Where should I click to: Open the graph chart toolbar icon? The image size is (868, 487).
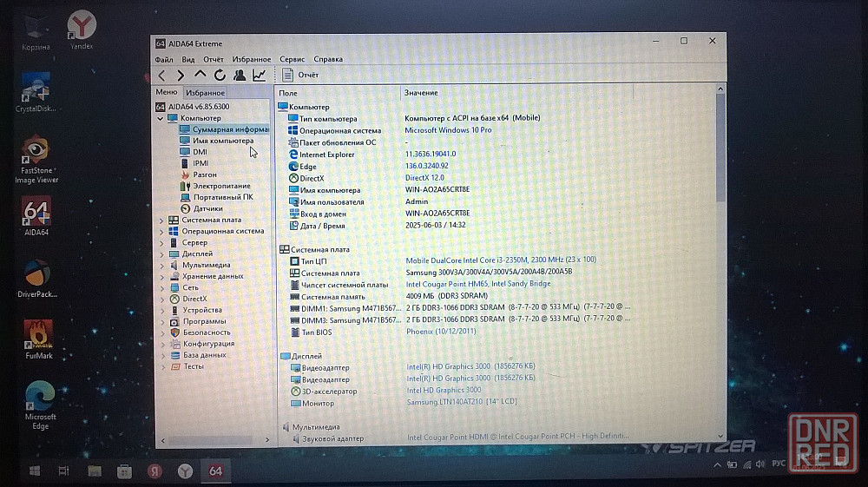click(259, 75)
